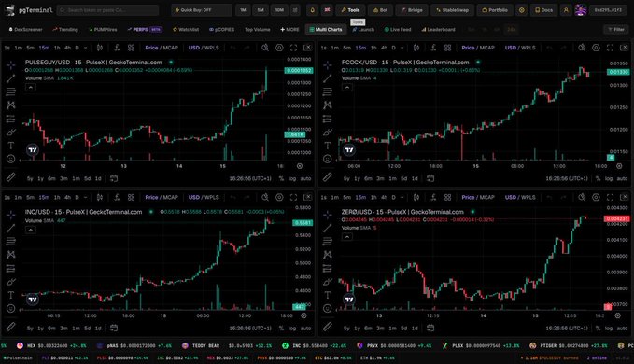Toggle log scale in PULSEGUY chart
Screen dimensions: 634x364
[292, 178]
